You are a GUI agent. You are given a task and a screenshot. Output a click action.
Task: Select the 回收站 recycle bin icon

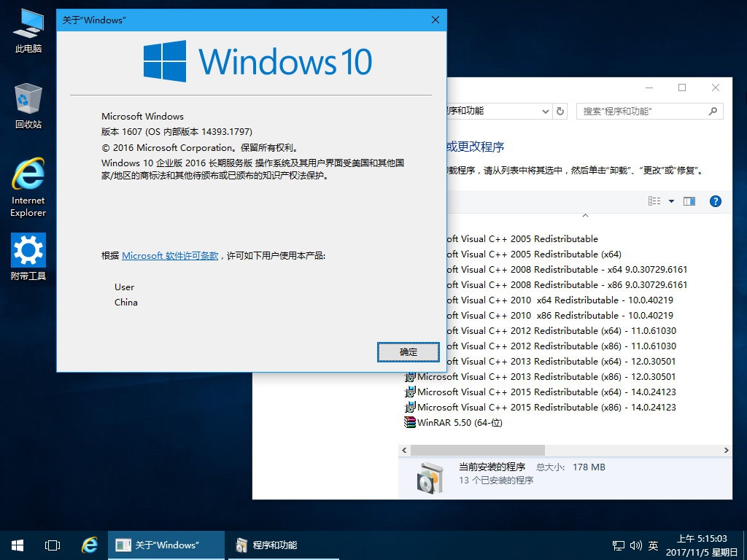(28, 106)
